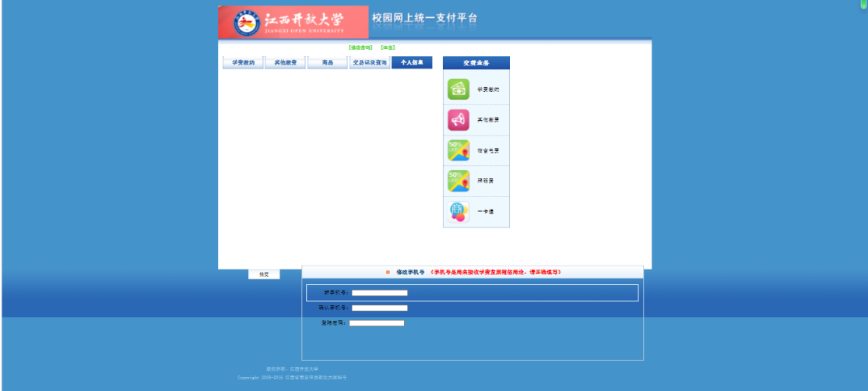Open the 其他缴费 tab
868x391 pixels.
pyautogui.click(x=285, y=62)
